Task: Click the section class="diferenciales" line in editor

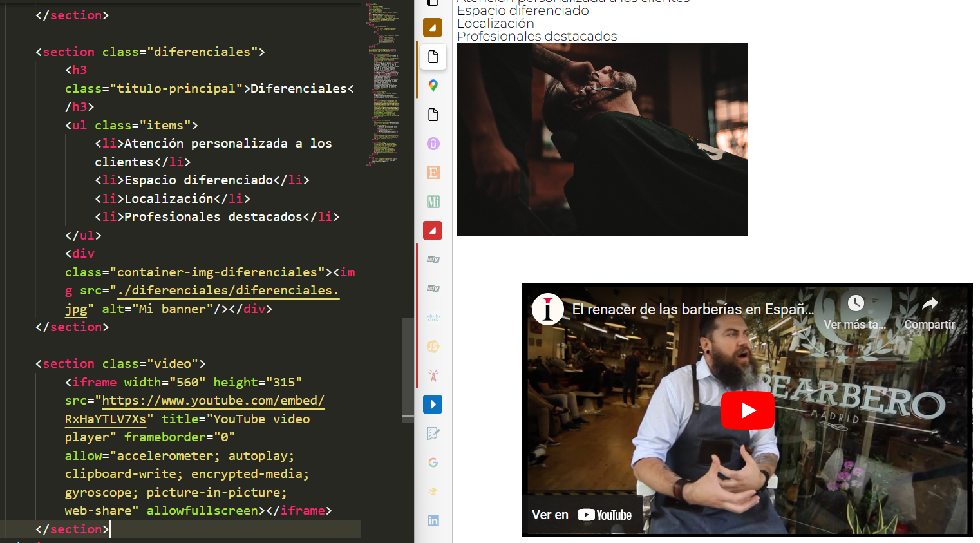Action: (150, 52)
